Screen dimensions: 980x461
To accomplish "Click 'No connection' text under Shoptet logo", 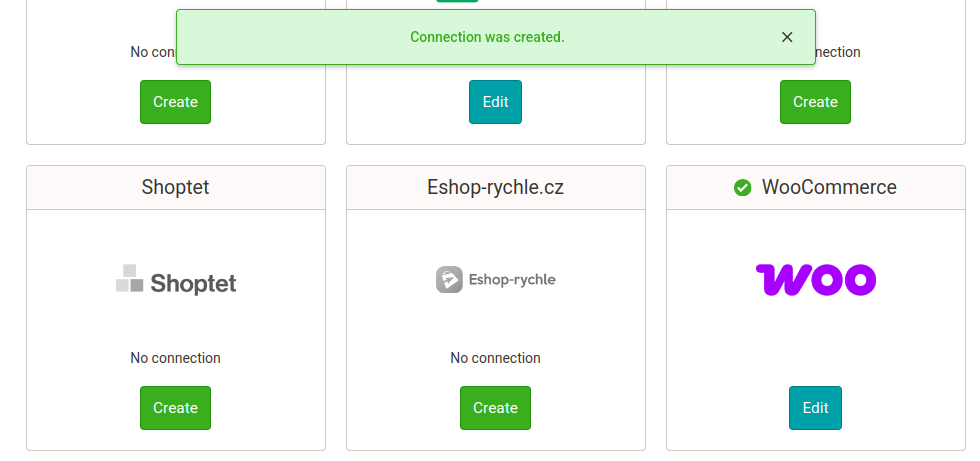I will (176, 358).
